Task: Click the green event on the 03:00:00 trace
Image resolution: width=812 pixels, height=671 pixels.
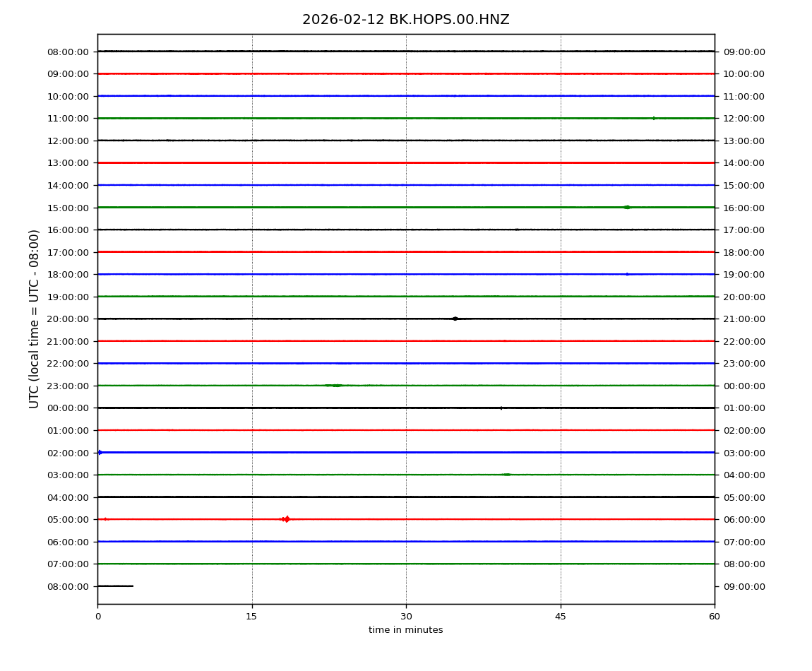Action: click(x=506, y=475)
